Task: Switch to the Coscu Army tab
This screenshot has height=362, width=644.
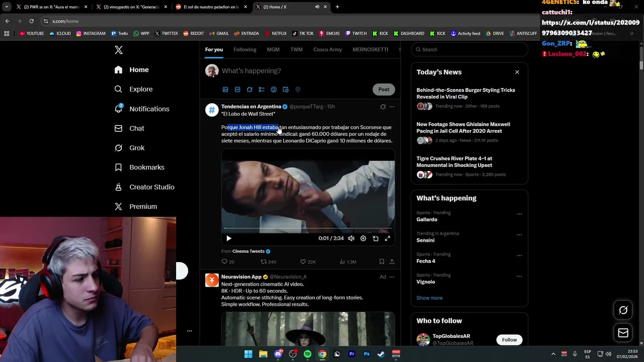Action: point(328,49)
